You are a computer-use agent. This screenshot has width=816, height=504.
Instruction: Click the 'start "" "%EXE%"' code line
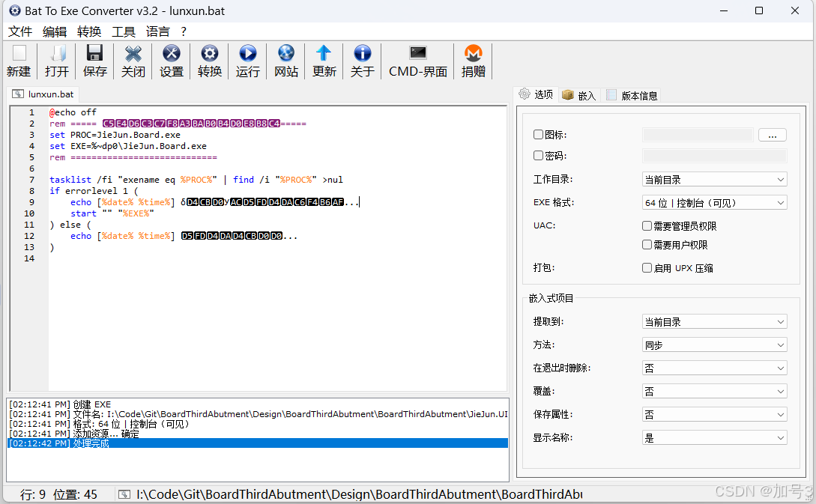(112, 213)
